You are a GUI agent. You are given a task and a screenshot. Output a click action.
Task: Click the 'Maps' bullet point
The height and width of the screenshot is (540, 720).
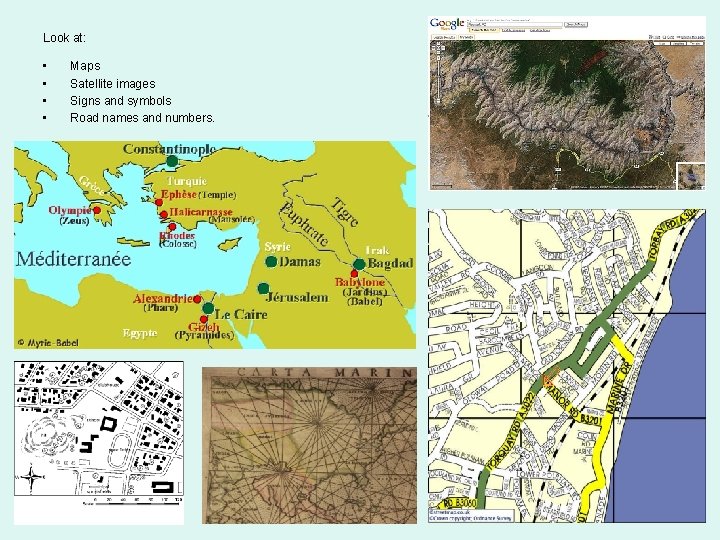tap(85, 66)
